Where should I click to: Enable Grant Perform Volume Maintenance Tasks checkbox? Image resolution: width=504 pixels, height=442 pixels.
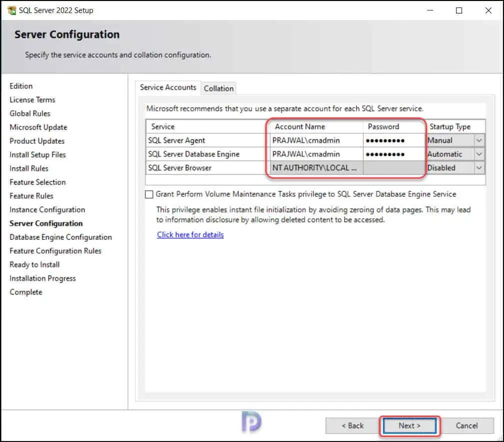(149, 194)
